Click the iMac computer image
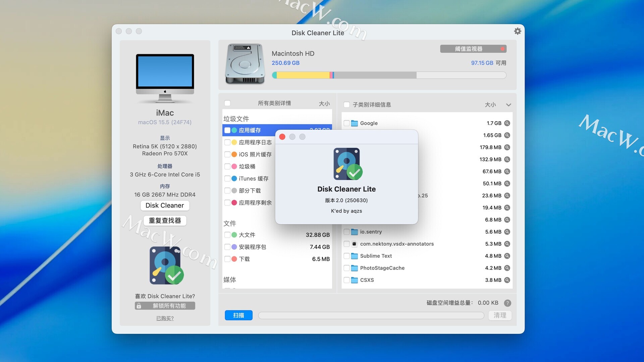644x362 pixels. (x=165, y=78)
